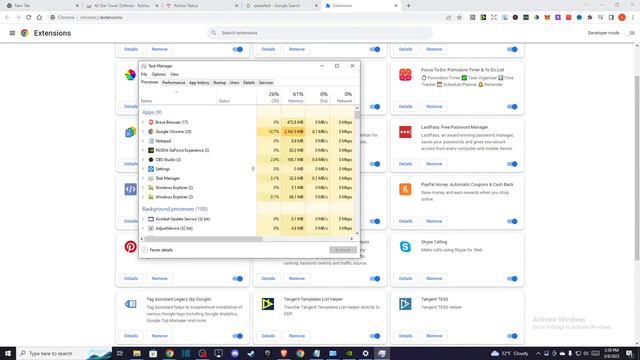
Task: Click the End task button
Action: [x=343, y=250]
